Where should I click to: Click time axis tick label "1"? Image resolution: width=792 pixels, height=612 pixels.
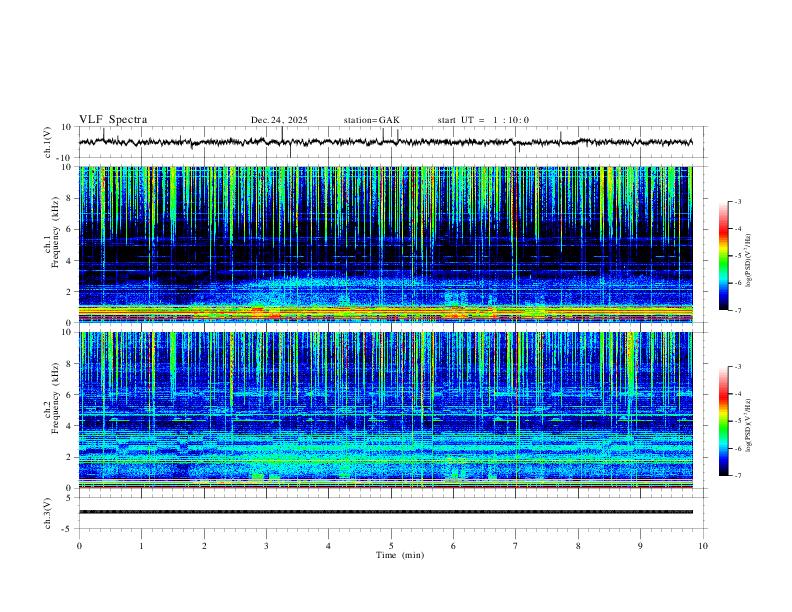point(142,546)
